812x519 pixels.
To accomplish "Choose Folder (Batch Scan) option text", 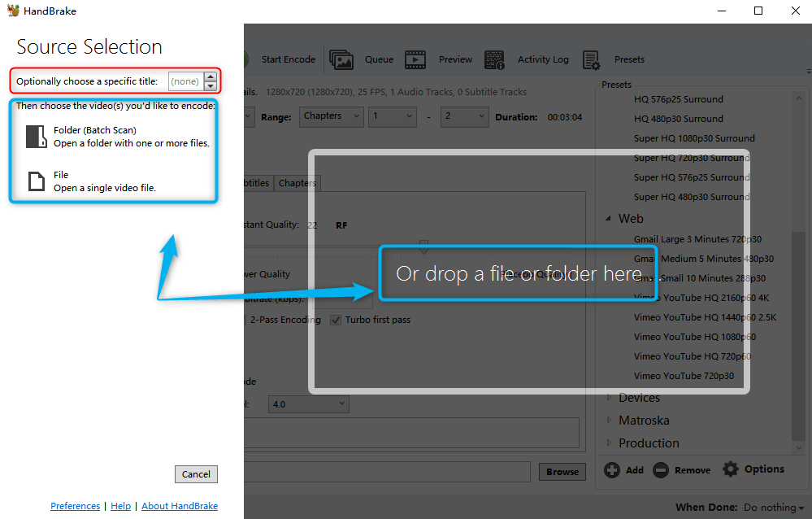I will click(95, 130).
